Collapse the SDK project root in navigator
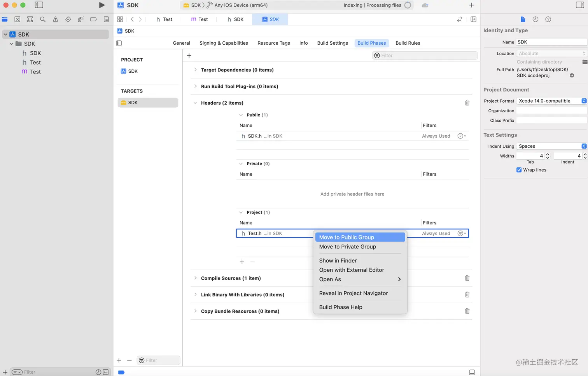This screenshot has height=376, width=588. [5, 34]
